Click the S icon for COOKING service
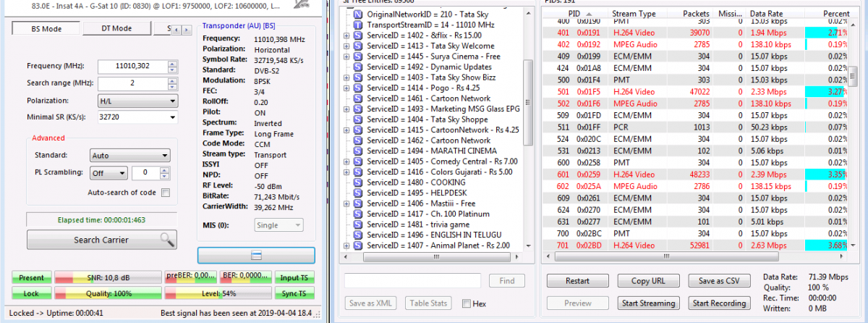The width and height of the screenshot is (868, 323). click(357, 183)
